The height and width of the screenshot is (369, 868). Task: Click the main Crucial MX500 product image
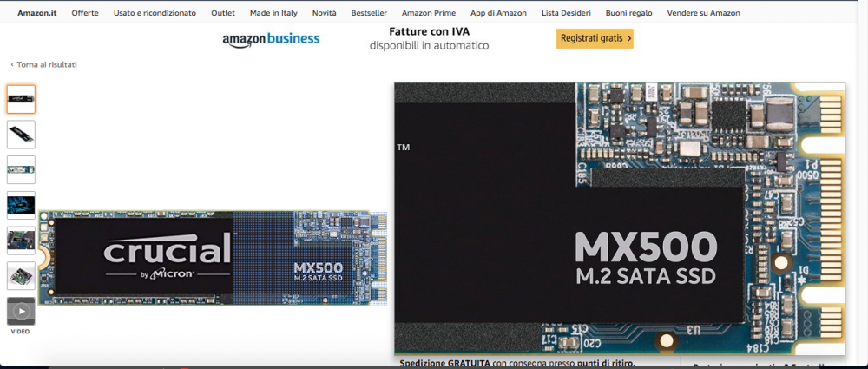tap(213, 258)
